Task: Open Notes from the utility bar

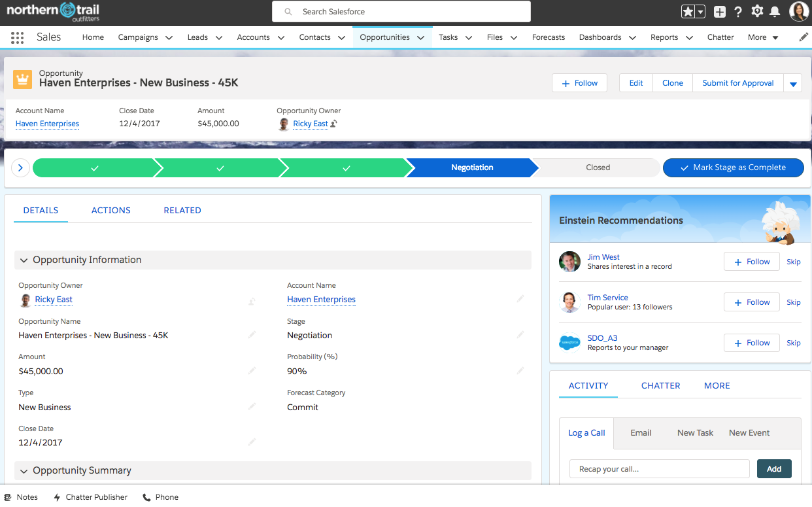Action: click(21, 497)
